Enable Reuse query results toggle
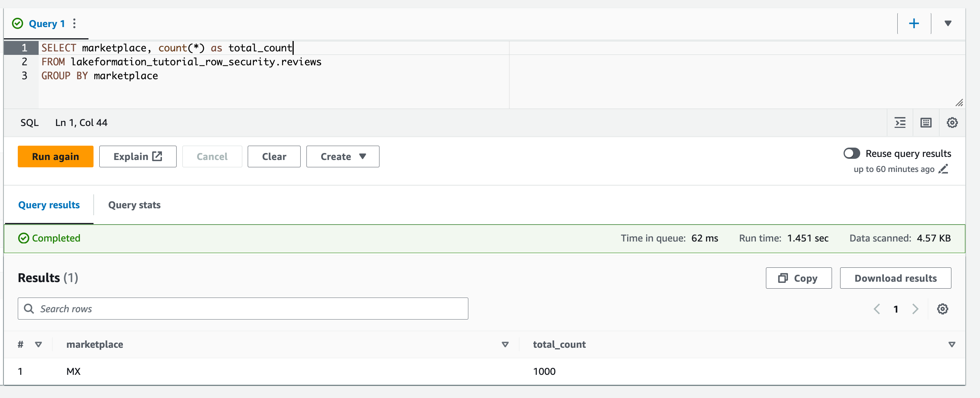This screenshot has height=398, width=980. (x=852, y=154)
